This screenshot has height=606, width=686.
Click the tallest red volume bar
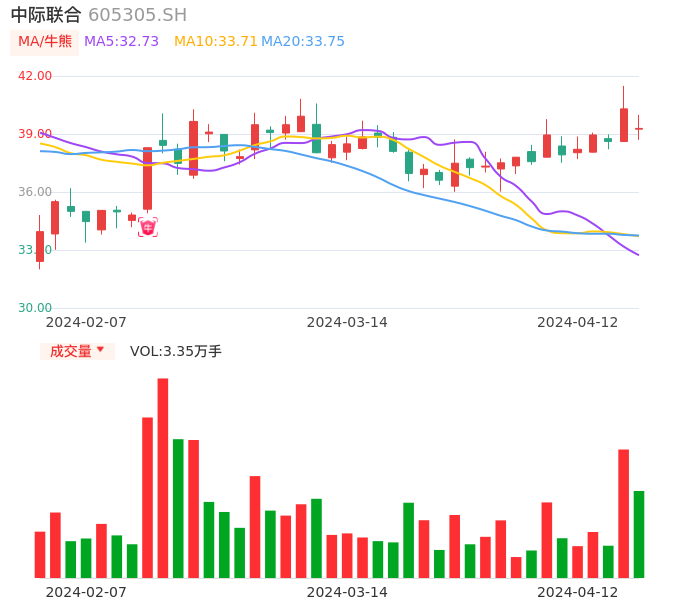(162, 477)
